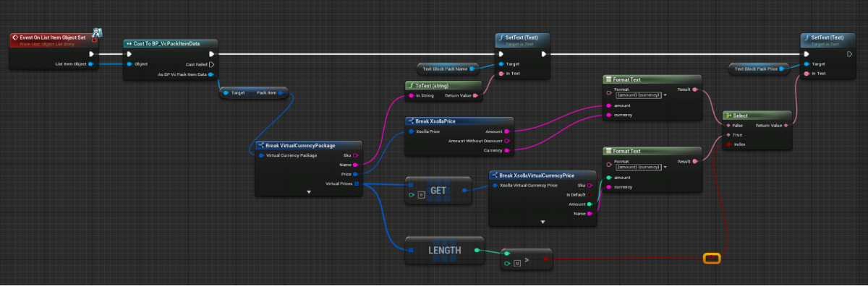
Task: Expand the Break XsollaVirtualCurrencyPrice node arrow
Action: coord(543,222)
